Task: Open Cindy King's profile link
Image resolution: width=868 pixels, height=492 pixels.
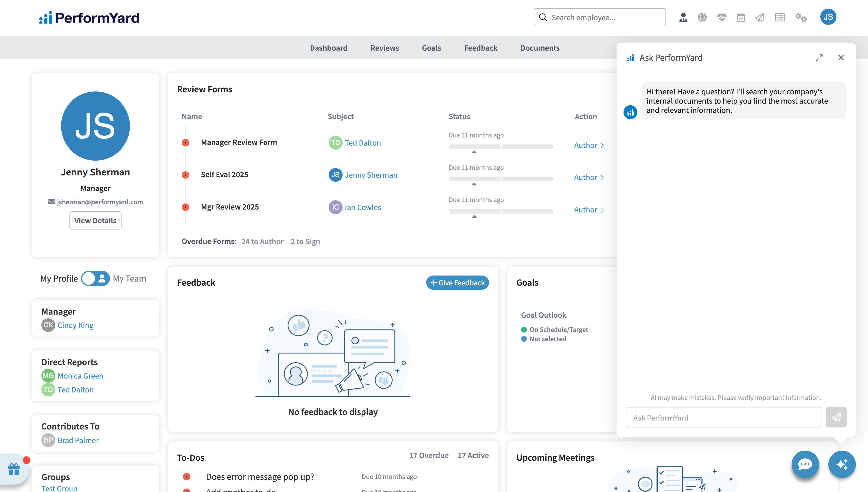Action: pos(75,325)
